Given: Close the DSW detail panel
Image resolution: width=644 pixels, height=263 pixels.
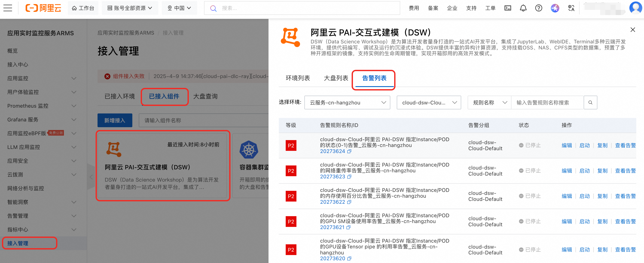Looking at the screenshot, I should point(632,30).
